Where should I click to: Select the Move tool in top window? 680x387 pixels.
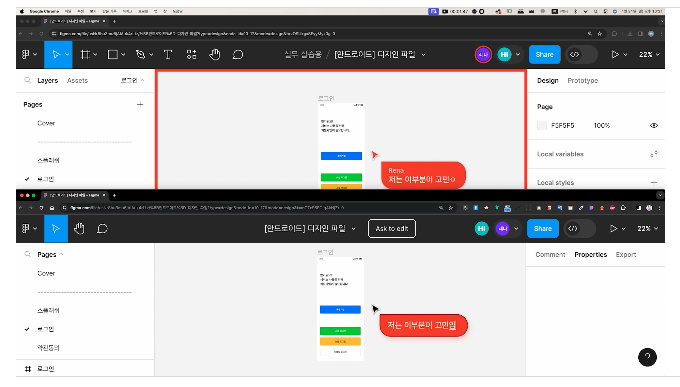click(55, 55)
